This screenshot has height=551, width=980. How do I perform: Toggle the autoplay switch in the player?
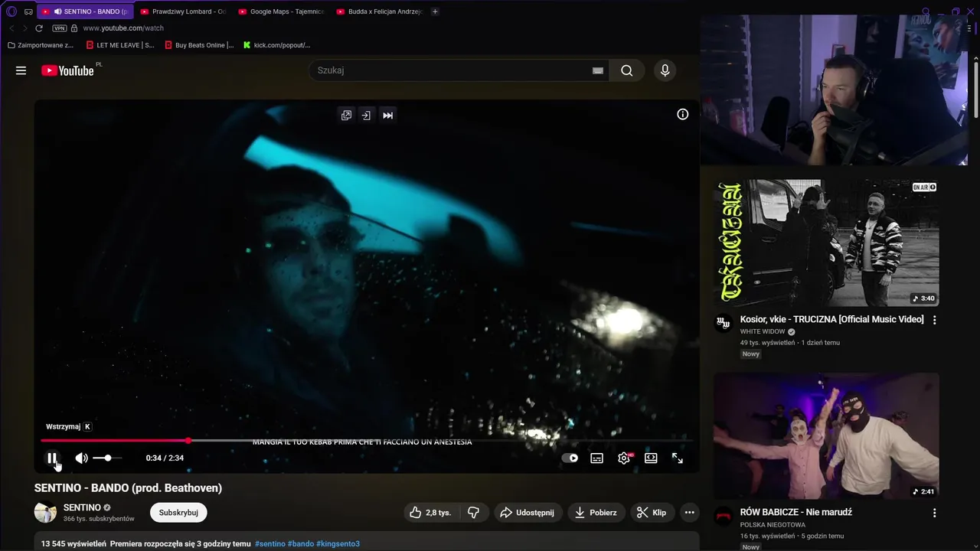(570, 458)
